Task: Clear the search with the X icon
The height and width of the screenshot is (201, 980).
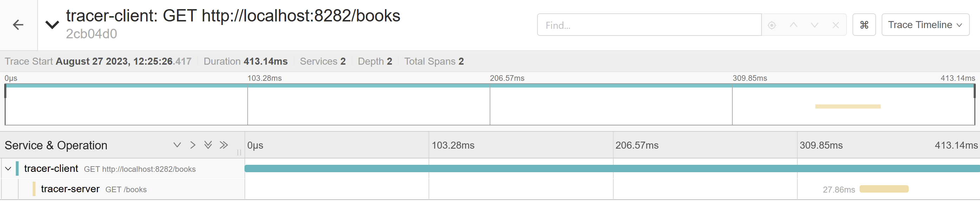Action: coord(835,25)
